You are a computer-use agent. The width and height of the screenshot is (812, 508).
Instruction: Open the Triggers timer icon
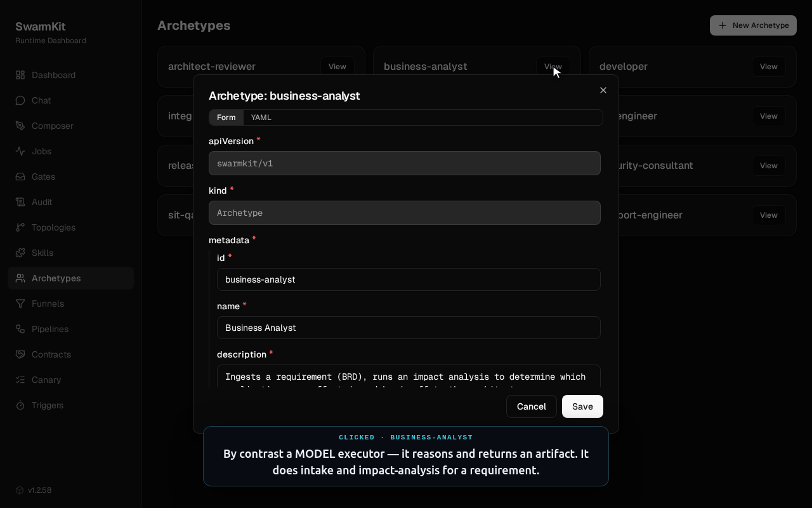(20, 405)
